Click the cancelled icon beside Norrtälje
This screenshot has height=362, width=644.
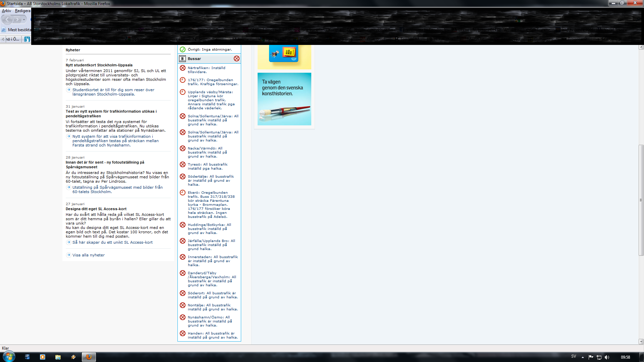tap(182, 305)
